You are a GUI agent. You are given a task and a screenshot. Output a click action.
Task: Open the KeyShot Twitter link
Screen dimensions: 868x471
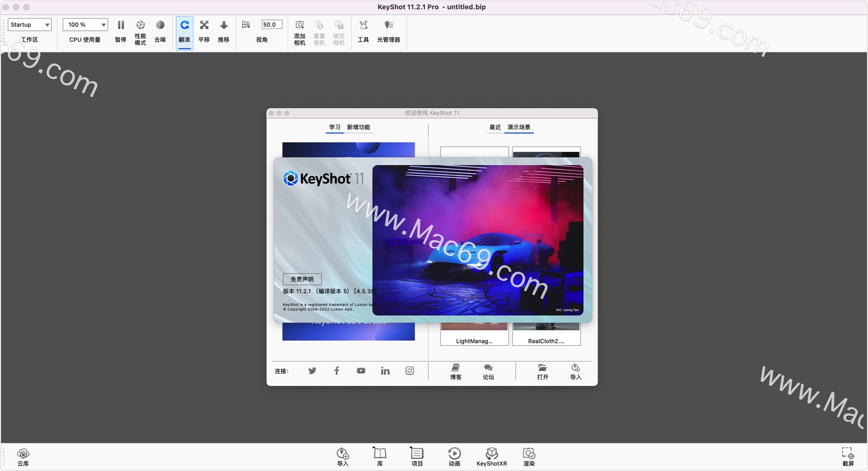(312, 371)
